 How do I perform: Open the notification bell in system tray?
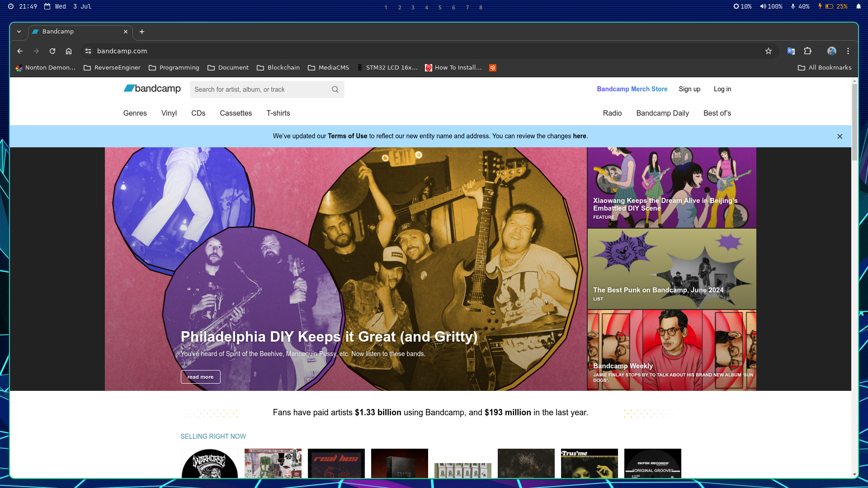[859, 6]
